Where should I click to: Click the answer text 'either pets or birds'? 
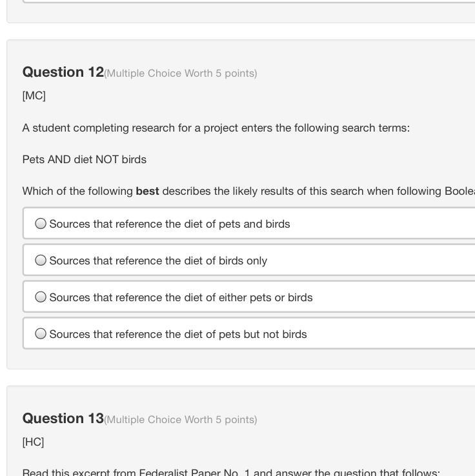pyautogui.click(x=181, y=297)
